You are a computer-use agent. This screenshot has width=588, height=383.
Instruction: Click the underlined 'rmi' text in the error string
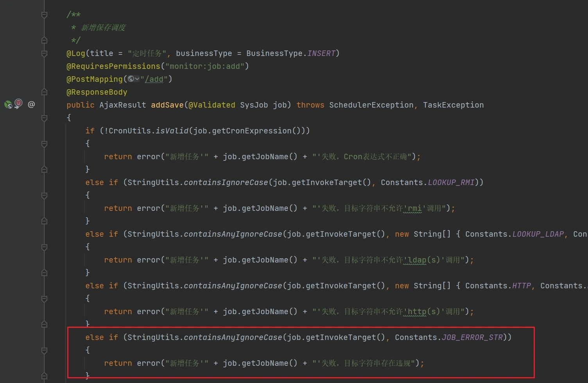pyautogui.click(x=414, y=208)
